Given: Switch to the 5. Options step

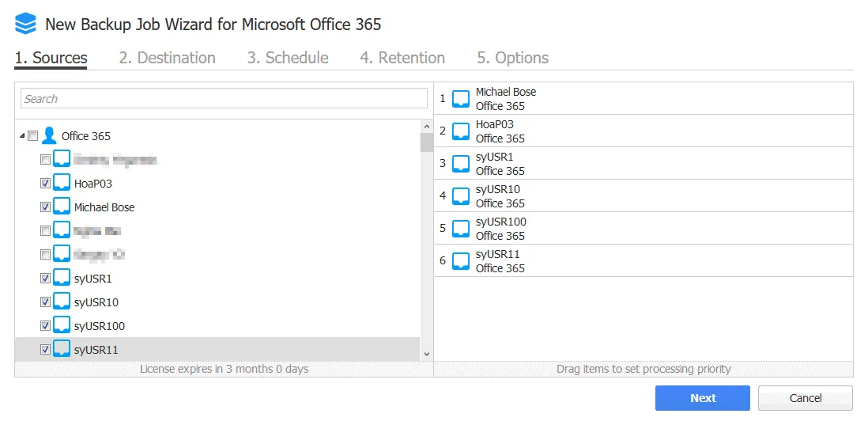Looking at the screenshot, I should click(x=512, y=58).
